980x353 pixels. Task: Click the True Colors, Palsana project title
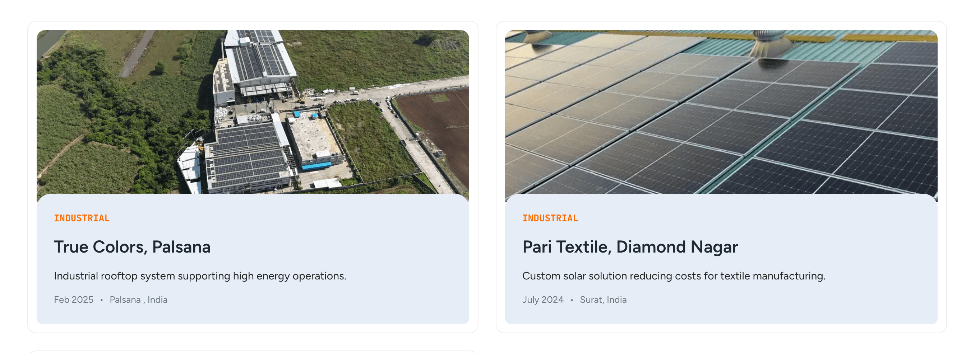[x=132, y=247]
